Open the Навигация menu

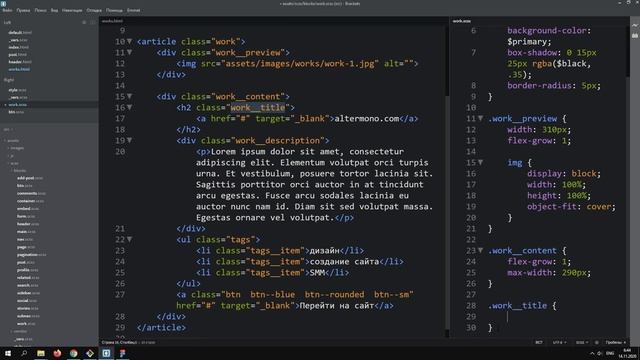(72, 10)
